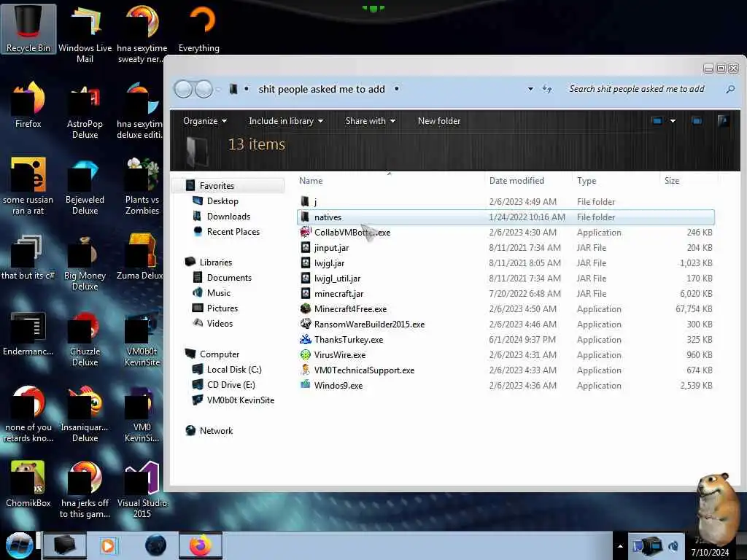Screen dimensions: 747x560
Task: Show hidden system tray icons
Action: [620, 546]
